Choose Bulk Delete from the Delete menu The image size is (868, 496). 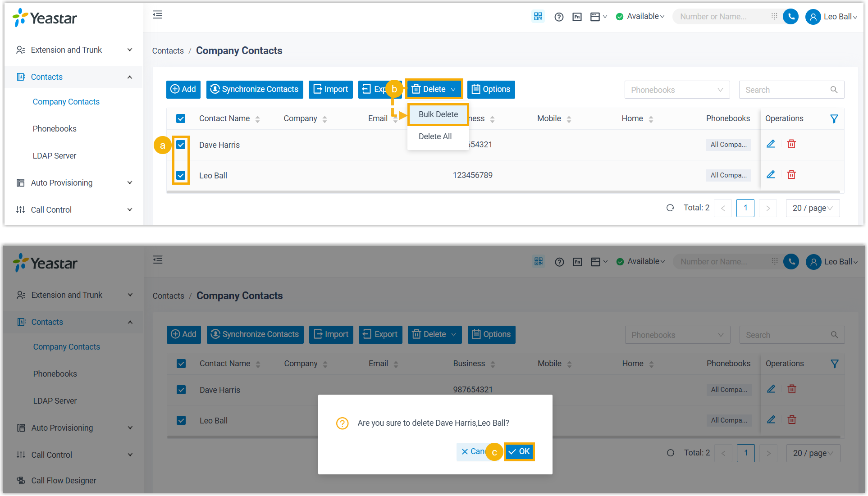pos(438,114)
